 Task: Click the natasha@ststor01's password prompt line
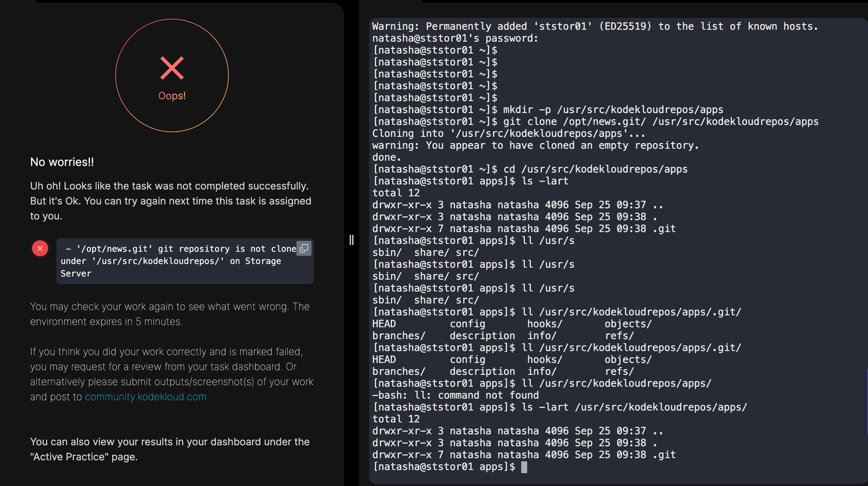[x=455, y=38]
